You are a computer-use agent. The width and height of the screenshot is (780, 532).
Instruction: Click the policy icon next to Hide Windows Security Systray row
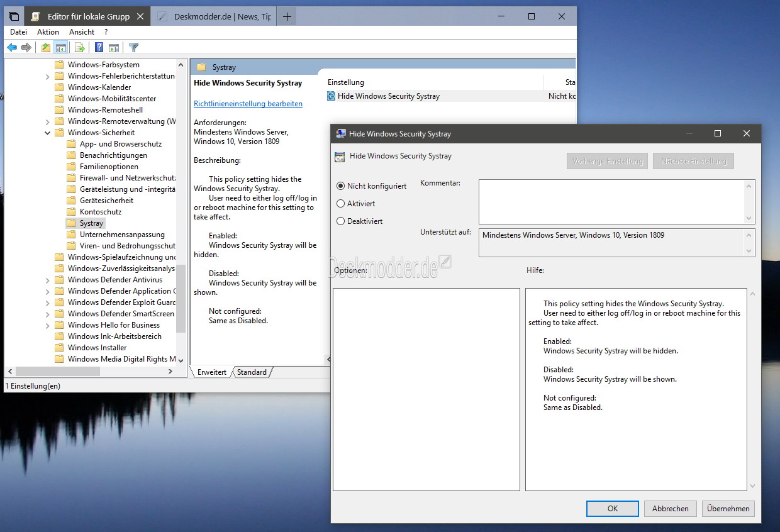click(x=331, y=96)
